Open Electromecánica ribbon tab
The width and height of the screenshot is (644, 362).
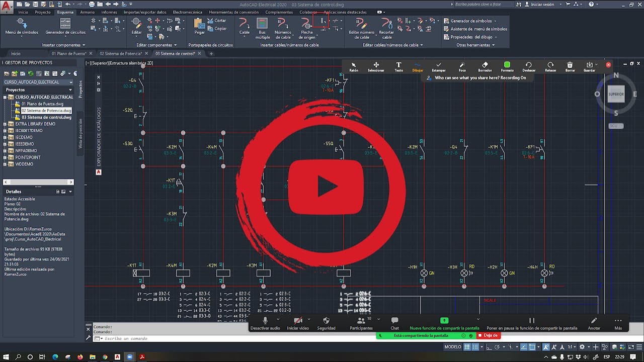tap(187, 12)
